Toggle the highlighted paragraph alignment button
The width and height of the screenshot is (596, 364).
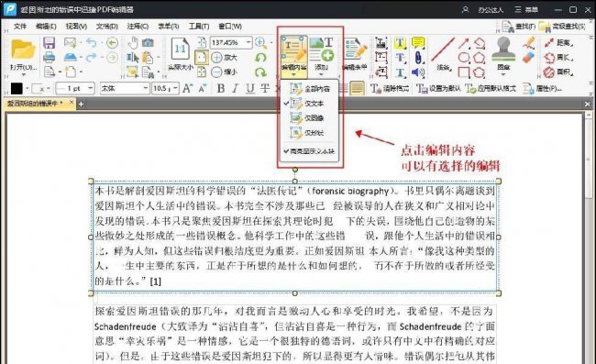point(357,89)
